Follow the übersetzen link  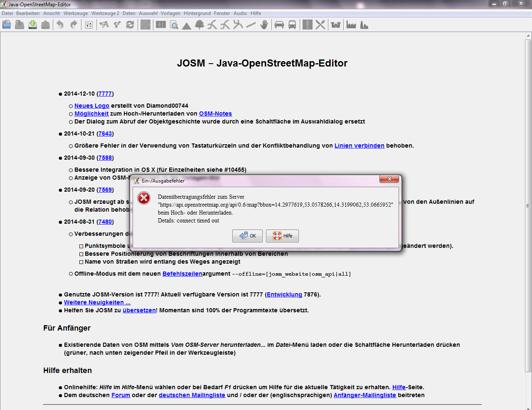point(139,310)
